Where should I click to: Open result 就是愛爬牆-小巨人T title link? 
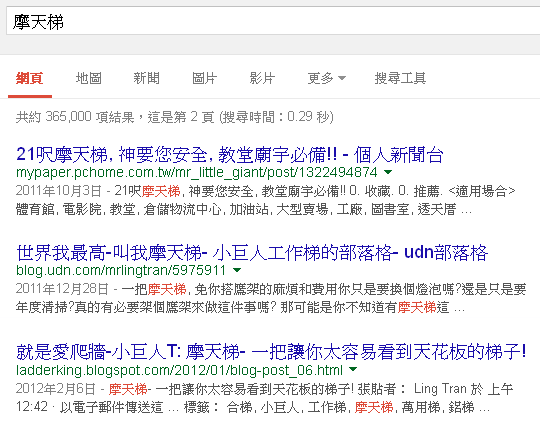(271, 352)
